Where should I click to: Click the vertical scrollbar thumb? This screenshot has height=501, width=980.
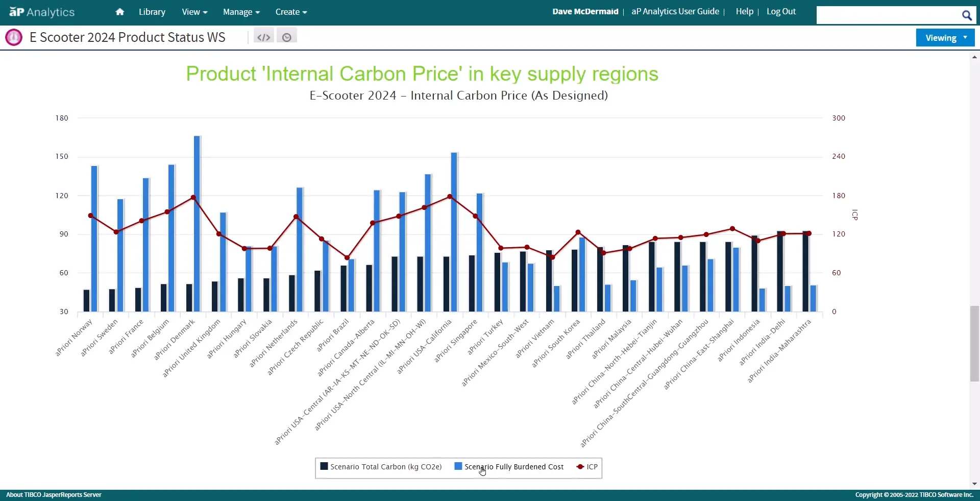tap(974, 343)
